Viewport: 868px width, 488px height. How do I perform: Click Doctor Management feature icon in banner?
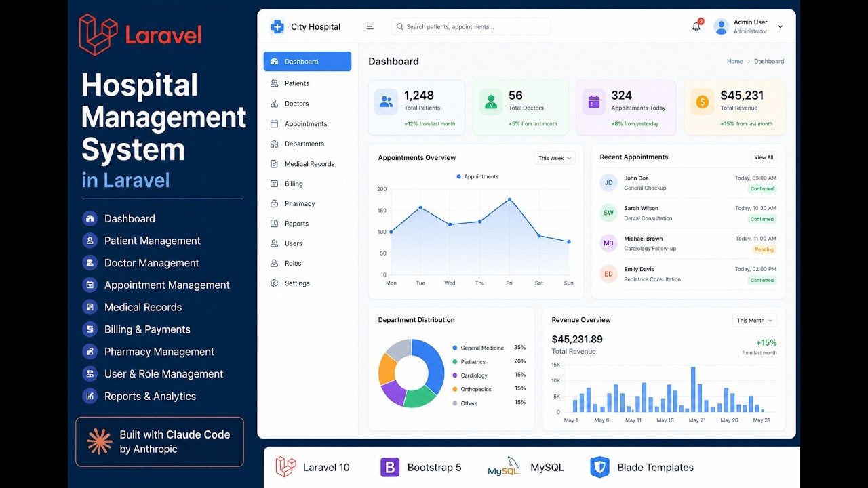coord(90,263)
